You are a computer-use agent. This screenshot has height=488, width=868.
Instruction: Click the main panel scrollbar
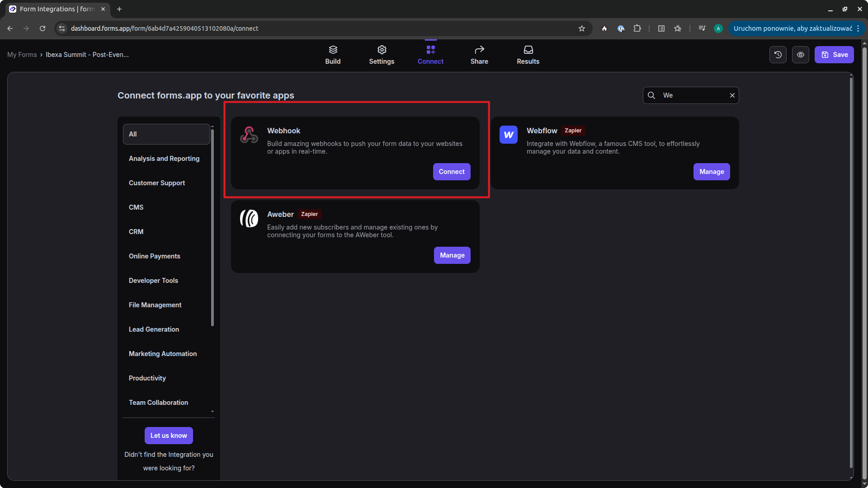[x=851, y=273]
